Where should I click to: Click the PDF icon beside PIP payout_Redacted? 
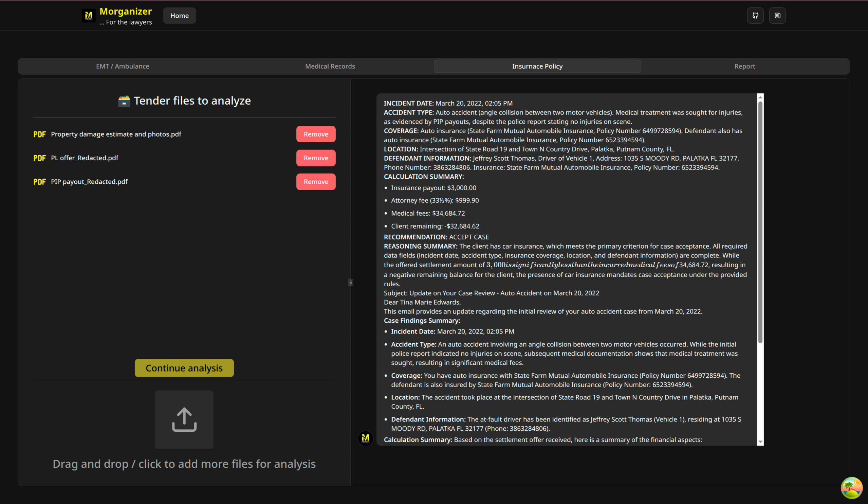coord(40,182)
